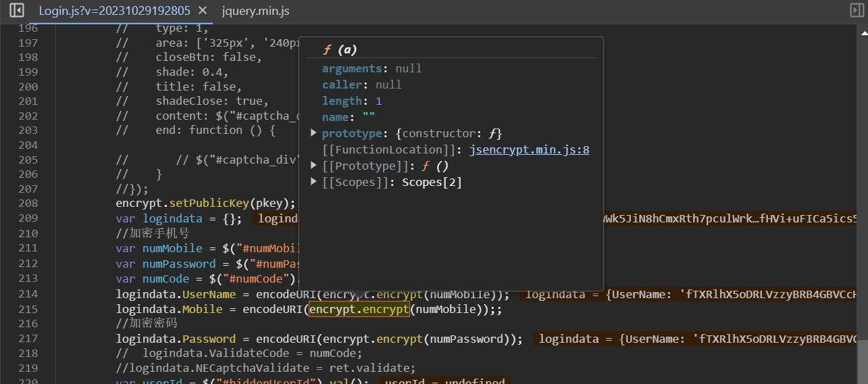
Task: Expand the prototype property in the tooltip
Action: point(313,133)
